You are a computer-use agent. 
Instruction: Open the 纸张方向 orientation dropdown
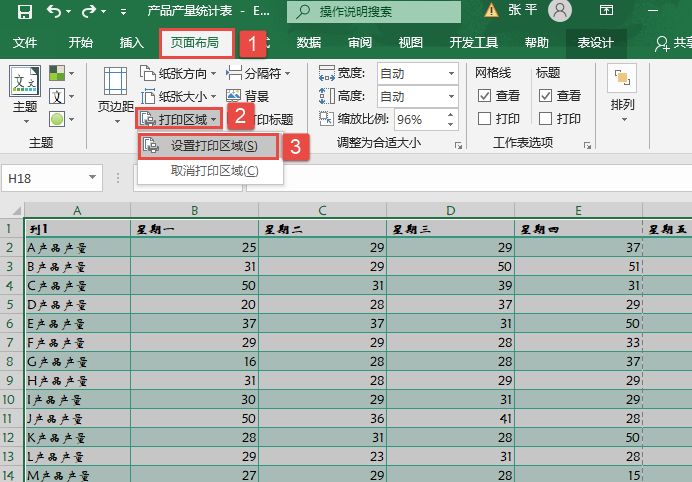(178, 73)
